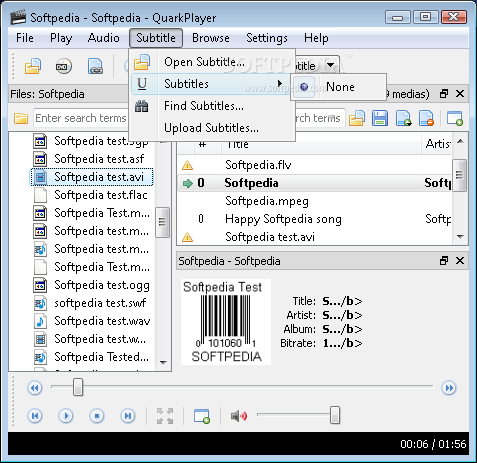The height and width of the screenshot is (463, 477).
Task: Open the Help menu
Action: (x=316, y=38)
